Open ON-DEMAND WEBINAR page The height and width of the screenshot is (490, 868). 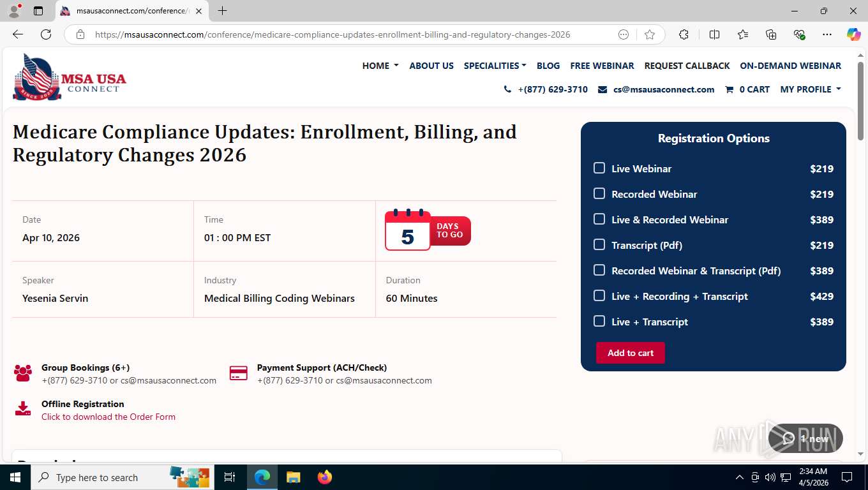coord(790,66)
